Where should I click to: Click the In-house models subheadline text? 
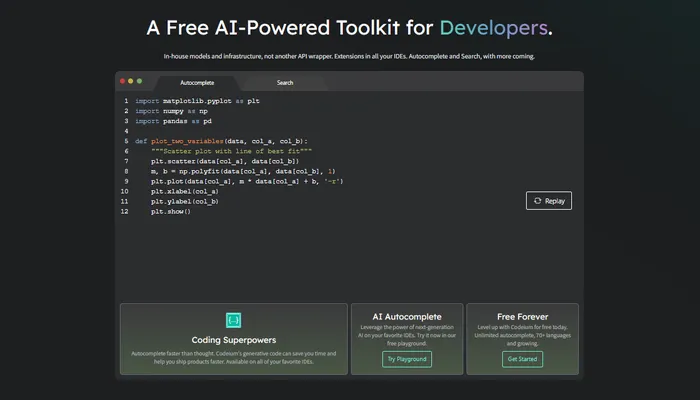pyautogui.click(x=349, y=56)
